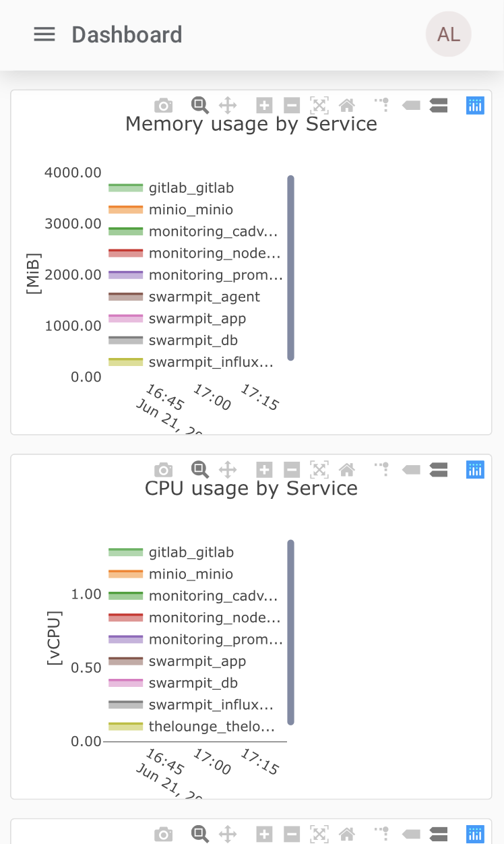The image size is (504, 844).
Task: Toggle spike lines on the CPU chart
Action: pyautogui.click(x=381, y=470)
